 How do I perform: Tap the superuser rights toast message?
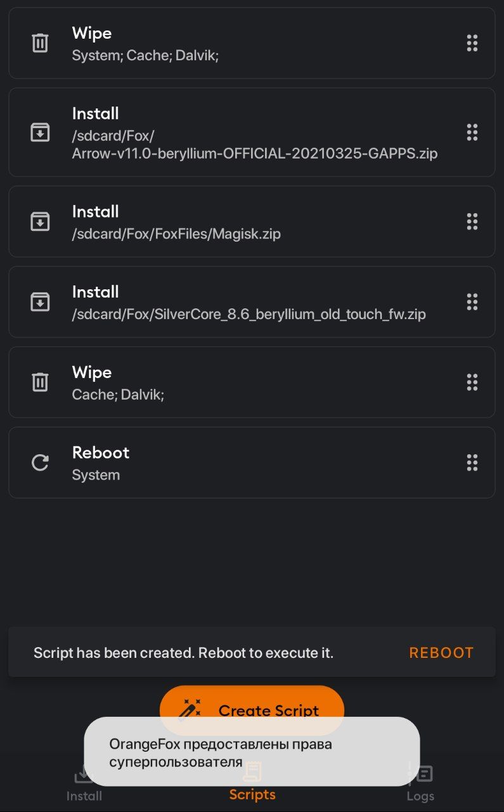click(252, 752)
